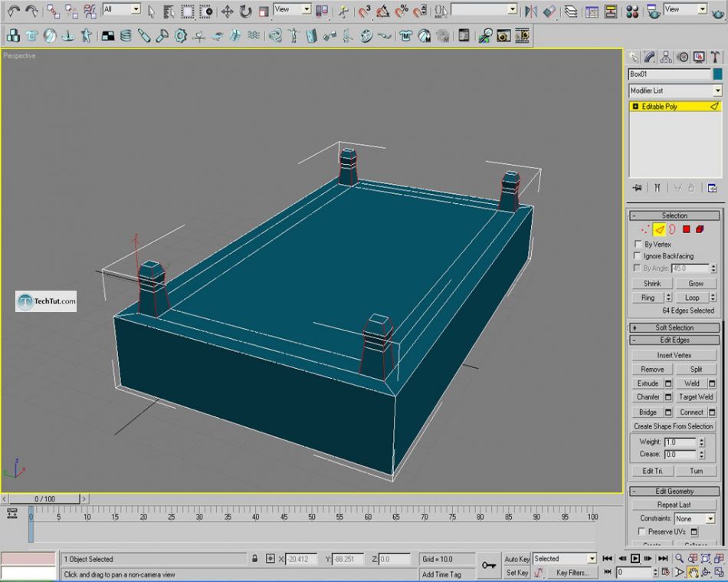The width and height of the screenshot is (728, 582).
Task: Collapse the Edit Geometry rollout
Action: coord(674,491)
